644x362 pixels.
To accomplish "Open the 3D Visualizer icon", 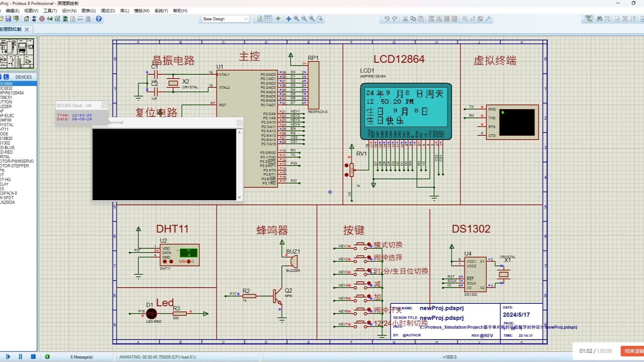I will 49,19.
